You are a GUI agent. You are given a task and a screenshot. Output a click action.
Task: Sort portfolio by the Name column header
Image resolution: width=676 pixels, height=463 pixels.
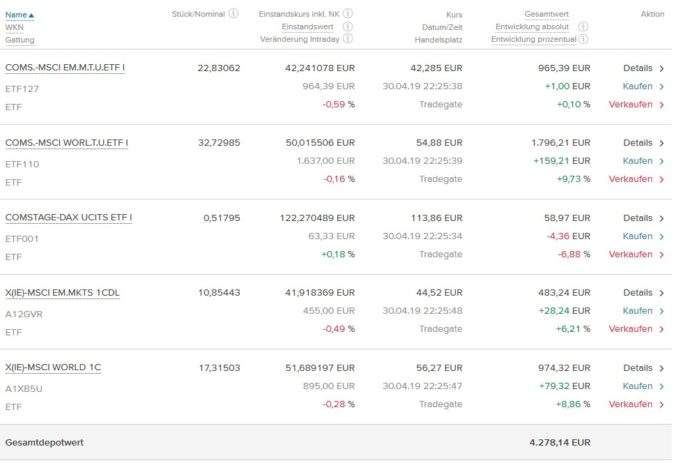tap(19, 15)
